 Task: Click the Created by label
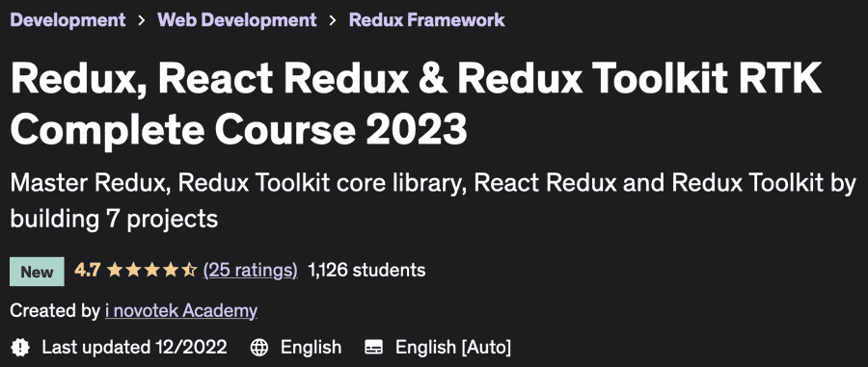pyautogui.click(x=55, y=311)
